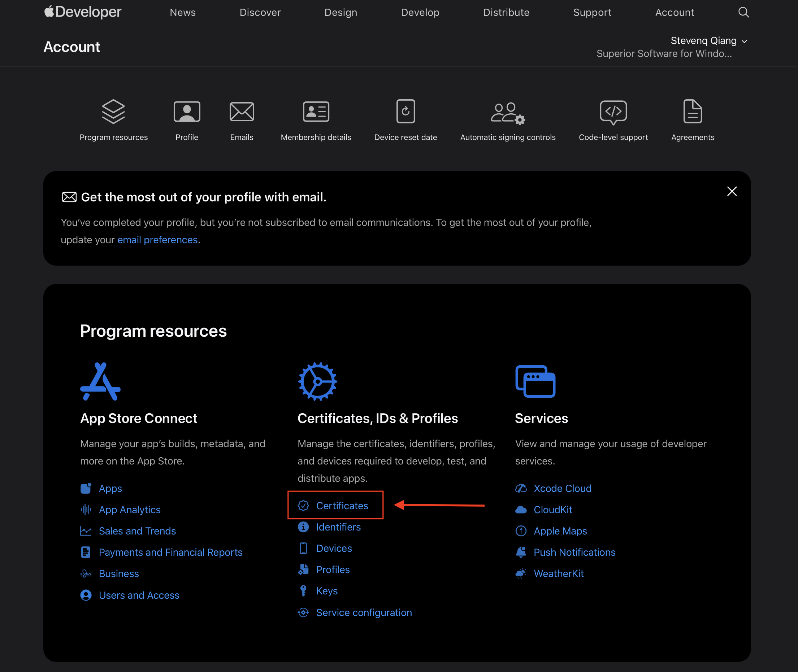Open the Apple Maps link
Screen dimensions: 798x672
(560, 531)
